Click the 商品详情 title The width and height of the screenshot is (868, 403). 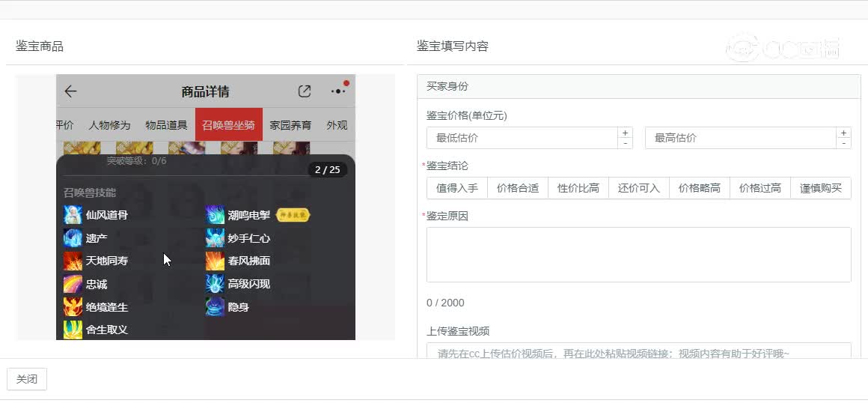pos(205,91)
